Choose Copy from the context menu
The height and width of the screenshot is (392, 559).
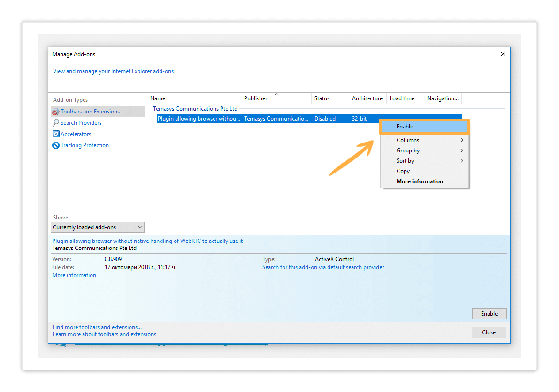(424, 171)
